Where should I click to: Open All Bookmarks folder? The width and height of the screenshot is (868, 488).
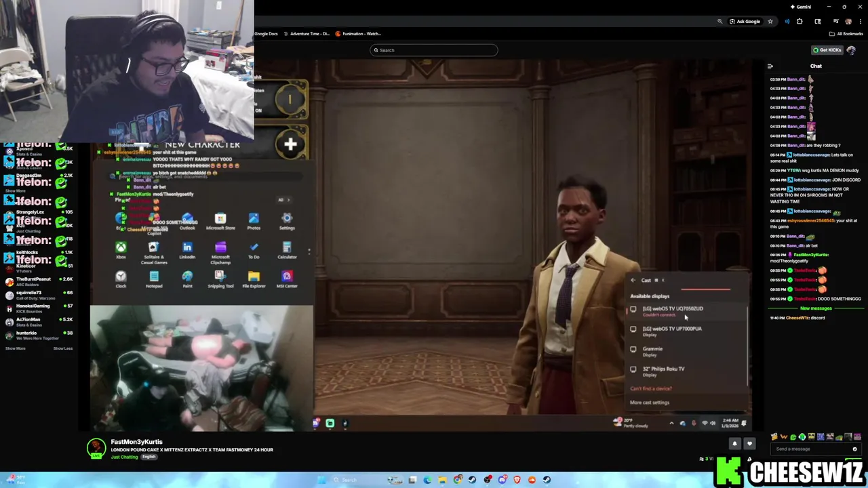846,34
